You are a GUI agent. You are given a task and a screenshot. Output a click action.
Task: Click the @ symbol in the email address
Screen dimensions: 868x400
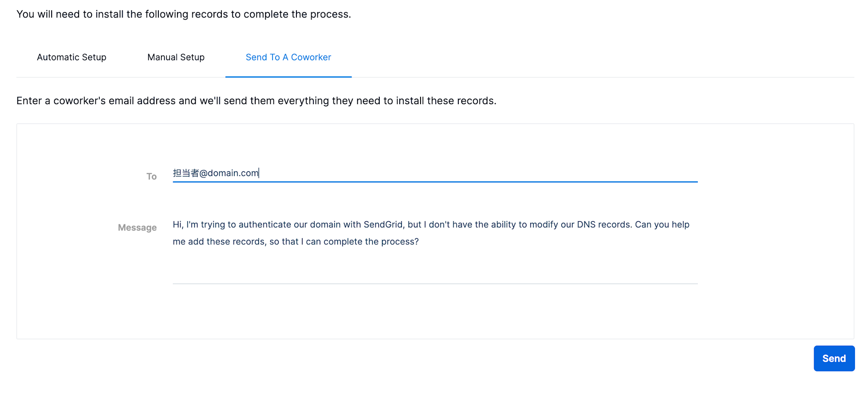(x=203, y=173)
